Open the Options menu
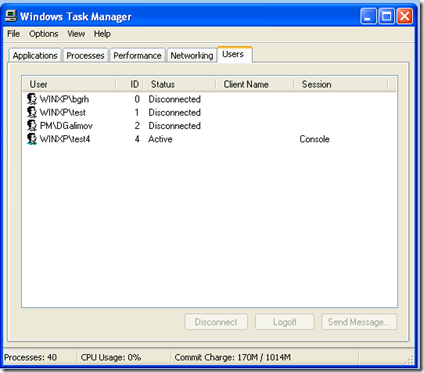Viewport: 424px width, 373px height. tap(44, 34)
